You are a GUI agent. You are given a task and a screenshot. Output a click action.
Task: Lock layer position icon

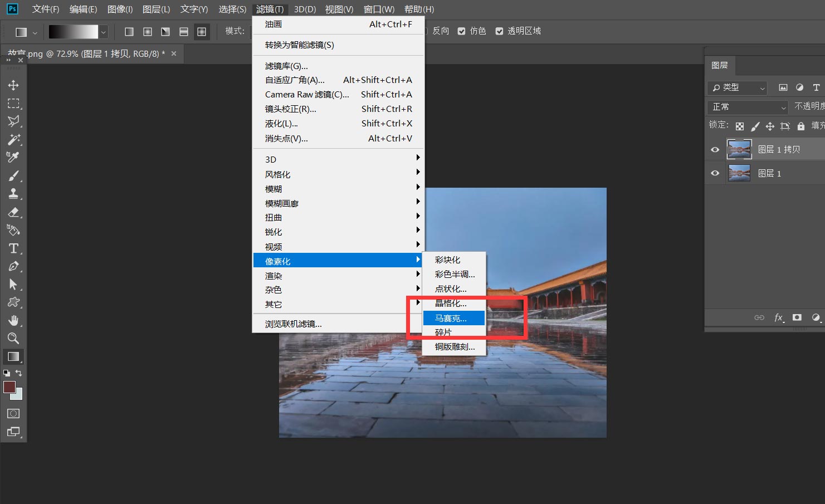tap(770, 126)
